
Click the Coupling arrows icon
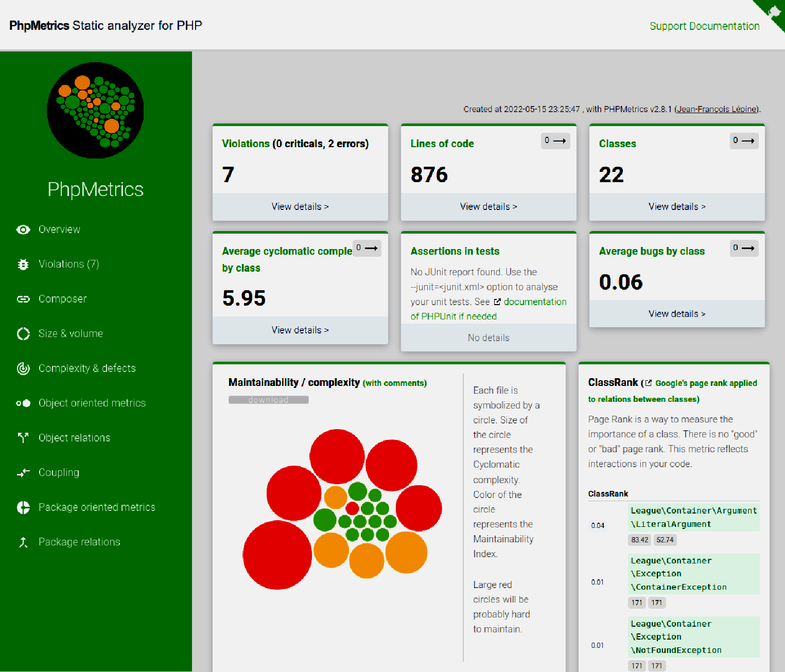tap(23, 472)
